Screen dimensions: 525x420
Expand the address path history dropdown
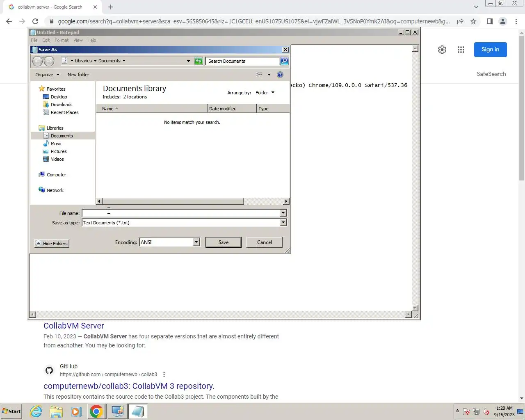point(188,61)
